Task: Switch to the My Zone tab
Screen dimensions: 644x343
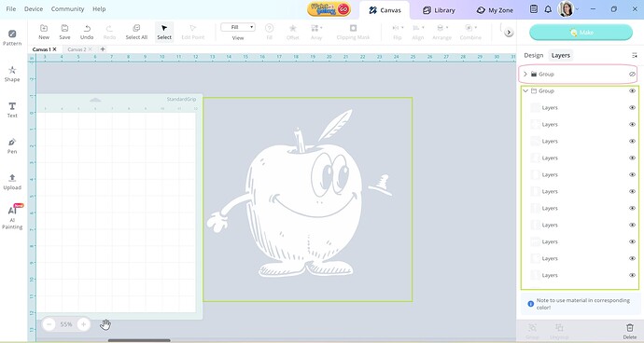Action: (495, 10)
